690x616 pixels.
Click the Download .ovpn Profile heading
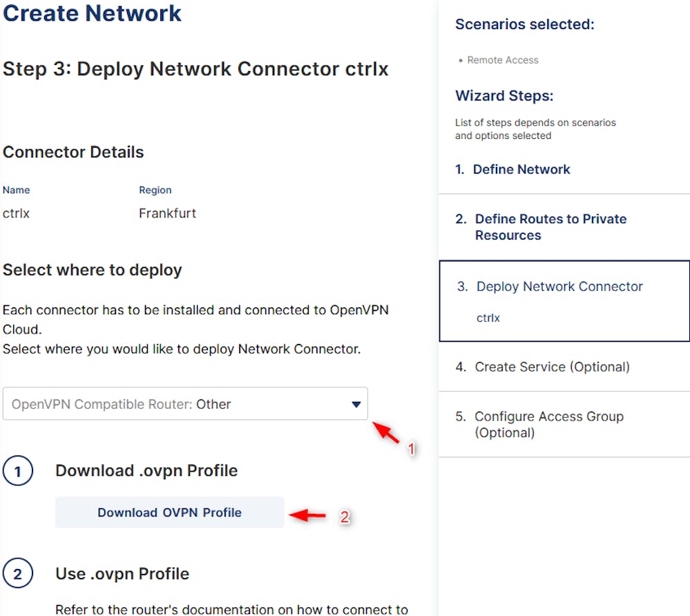[146, 470]
